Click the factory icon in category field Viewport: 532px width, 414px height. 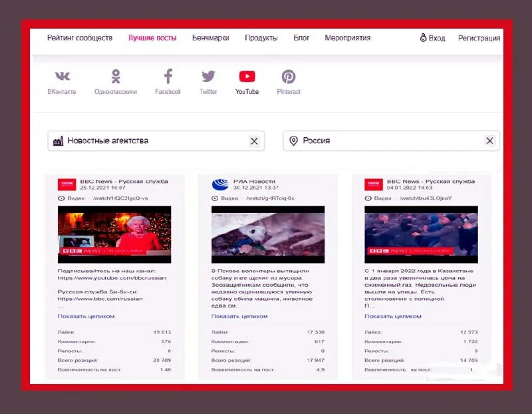[58, 141]
